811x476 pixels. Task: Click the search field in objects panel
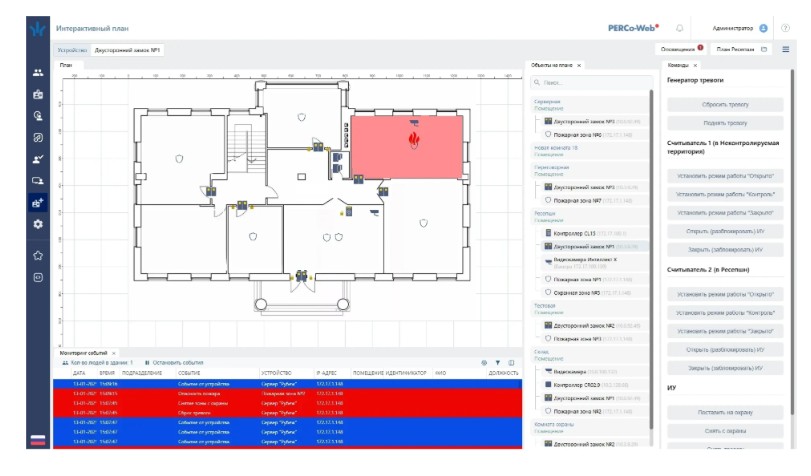590,83
